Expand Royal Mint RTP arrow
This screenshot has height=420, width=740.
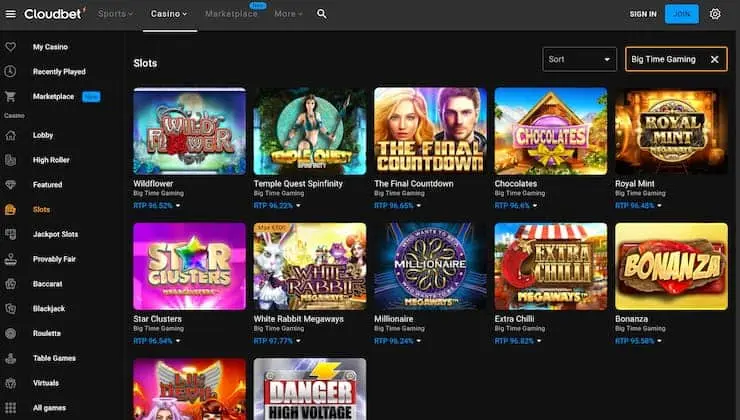click(659, 205)
